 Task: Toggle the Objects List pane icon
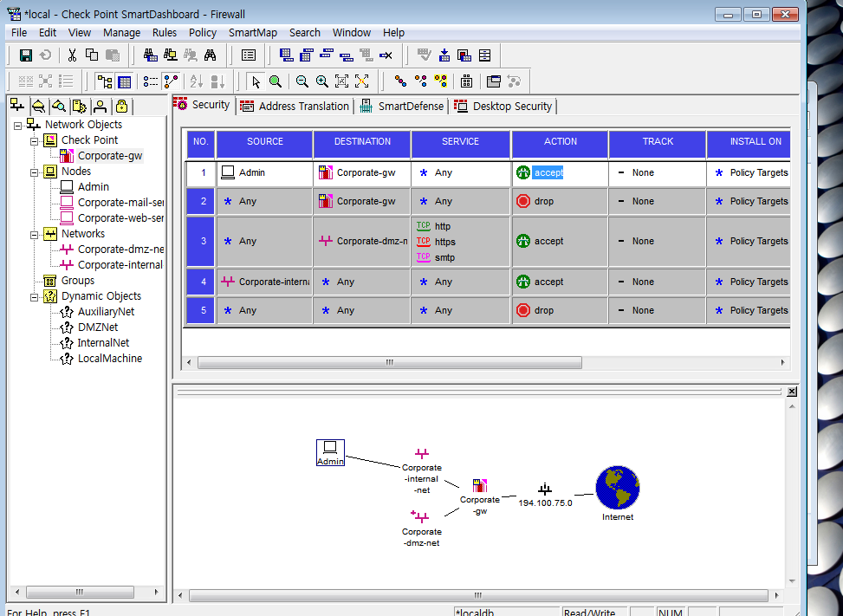(x=151, y=81)
